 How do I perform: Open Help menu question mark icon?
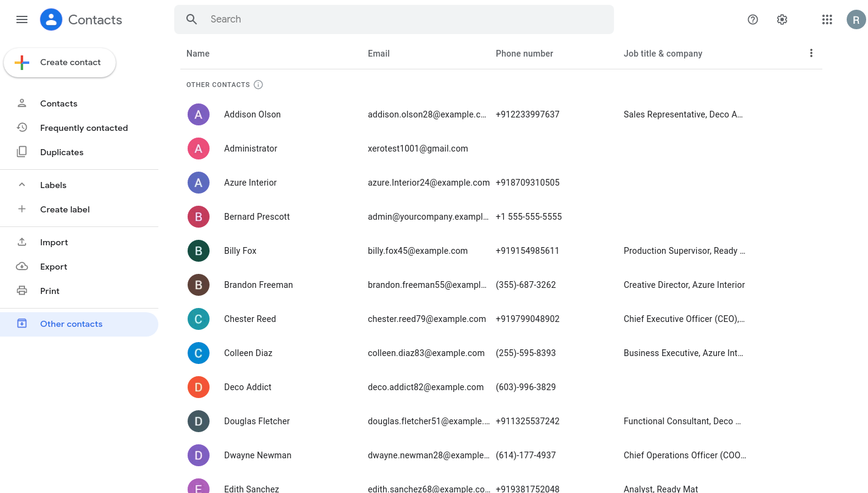coord(753,19)
